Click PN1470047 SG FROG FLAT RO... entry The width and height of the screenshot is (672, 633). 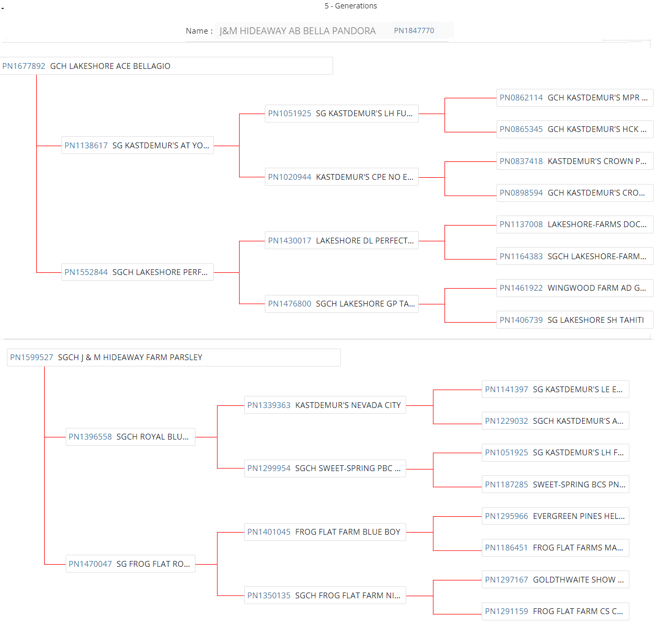tap(130, 564)
